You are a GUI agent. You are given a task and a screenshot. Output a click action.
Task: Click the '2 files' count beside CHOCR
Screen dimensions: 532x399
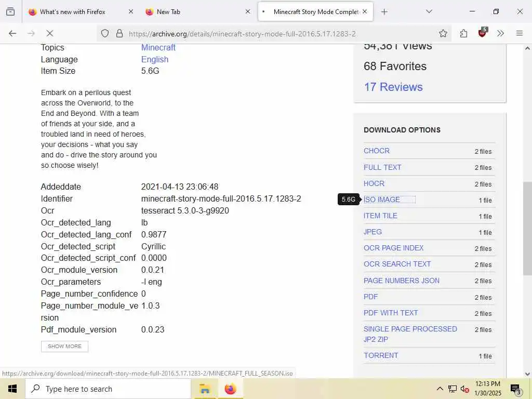point(483,151)
